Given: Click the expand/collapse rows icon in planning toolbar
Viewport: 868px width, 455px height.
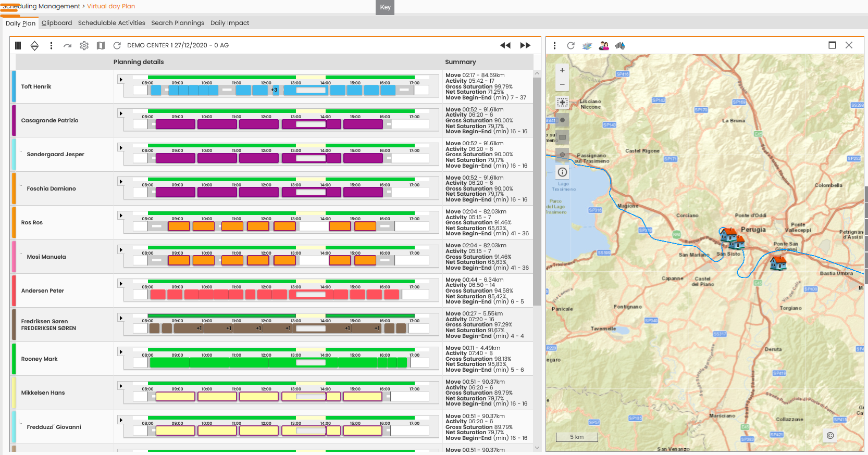Looking at the screenshot, I should pos(34,45).
